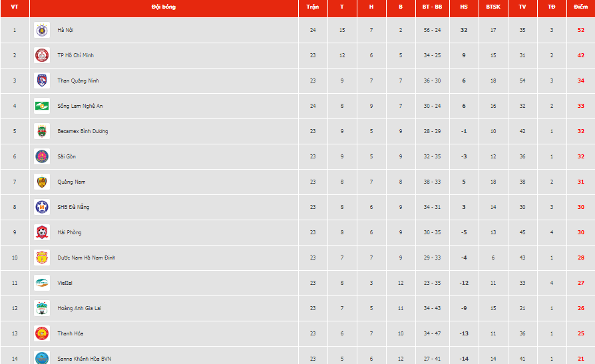Viewport: 595px width, 364px height.
Task: Click the Hà Nội club logo
Action: point(42,30)
